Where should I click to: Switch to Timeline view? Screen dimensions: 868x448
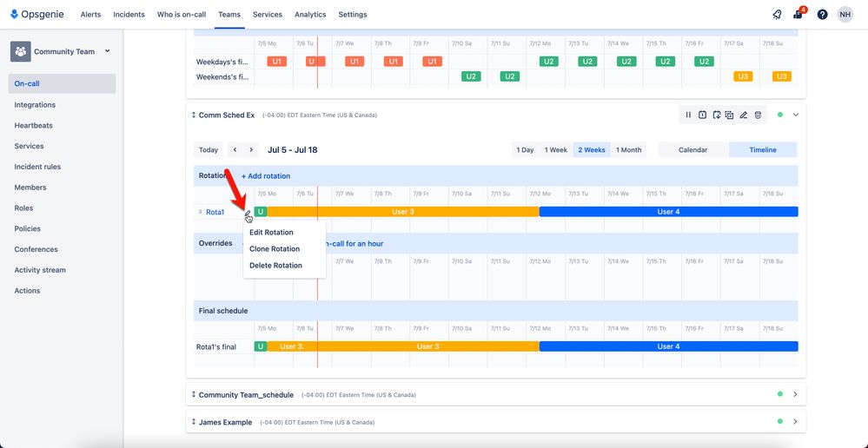pyautogui.click(x=763, y=150)
